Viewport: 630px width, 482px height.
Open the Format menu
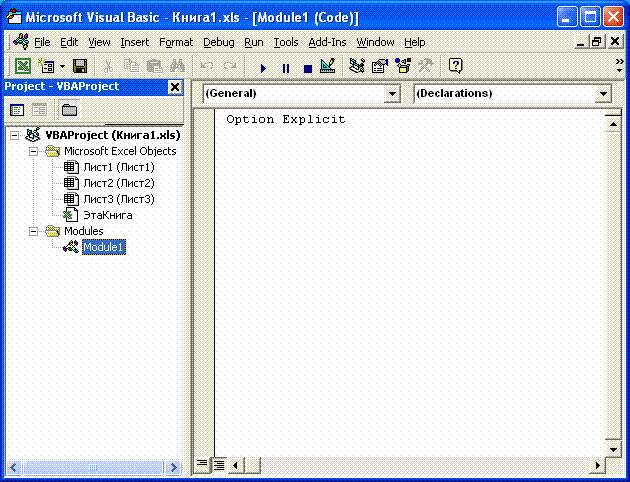click(176, 42)
